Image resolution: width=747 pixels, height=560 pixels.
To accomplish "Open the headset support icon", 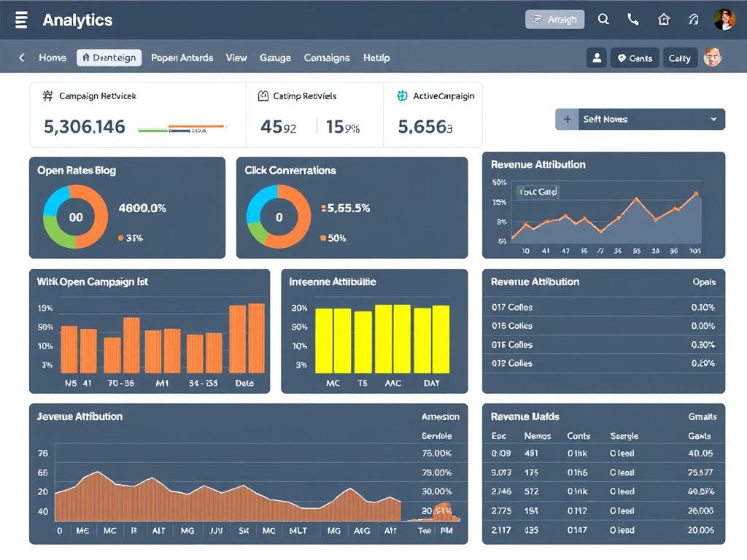I will pyautogui.click(x=694, y=20).
